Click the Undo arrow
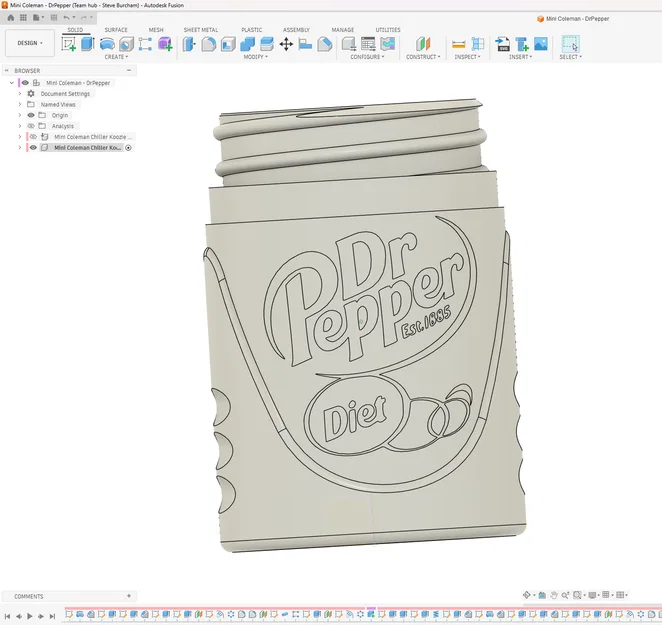This screenshot has height=625, width=662. pos(66,18)
